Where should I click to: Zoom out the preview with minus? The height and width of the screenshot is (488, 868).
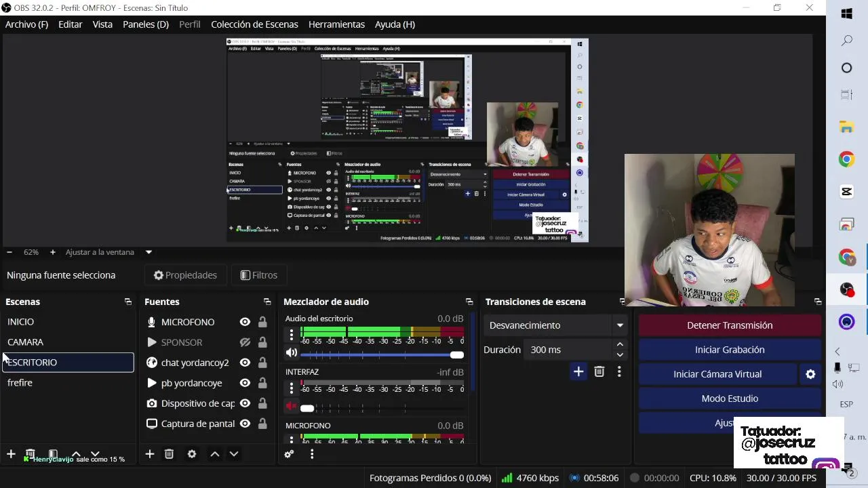point(9,252)
